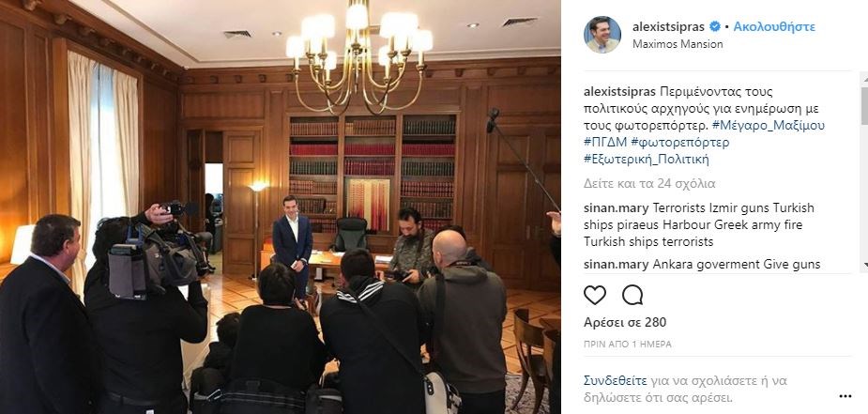This screenshot has width=868, height=414.
Task: Open the alexistsipras username in the caption
Action: pyautogui.click(x=619, y=92)
